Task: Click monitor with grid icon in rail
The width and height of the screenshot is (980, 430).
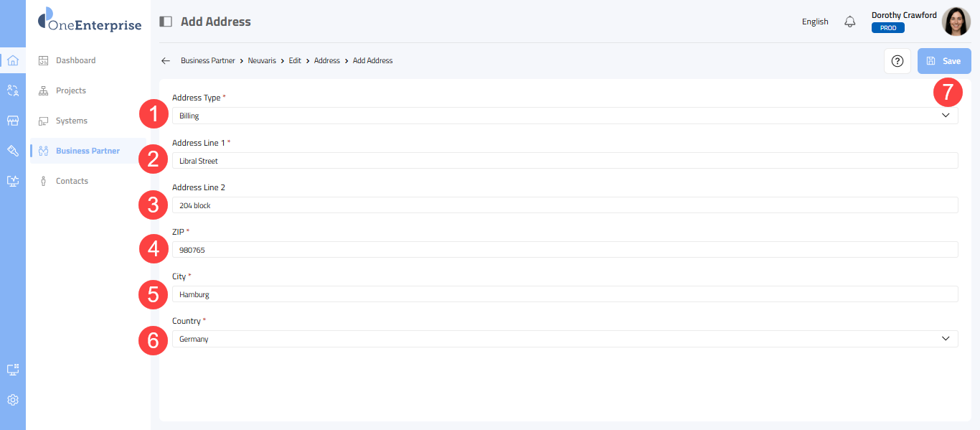Action: 13,370
